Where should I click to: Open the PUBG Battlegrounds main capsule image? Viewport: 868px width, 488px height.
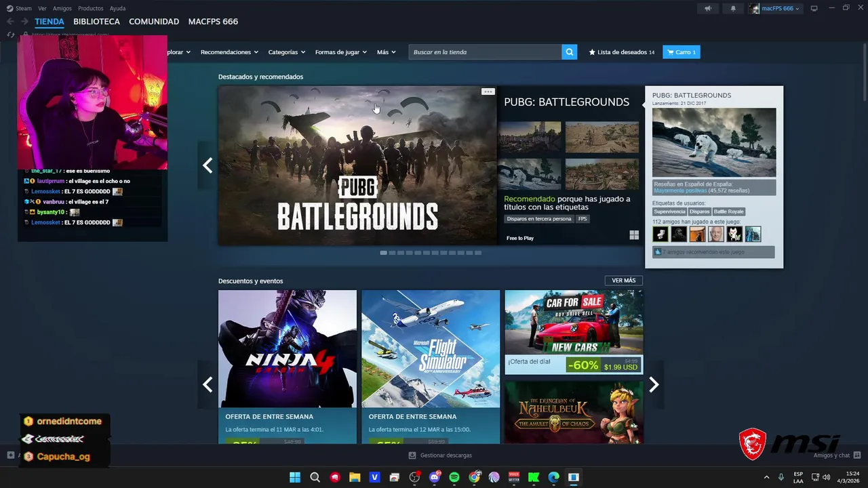357,165
